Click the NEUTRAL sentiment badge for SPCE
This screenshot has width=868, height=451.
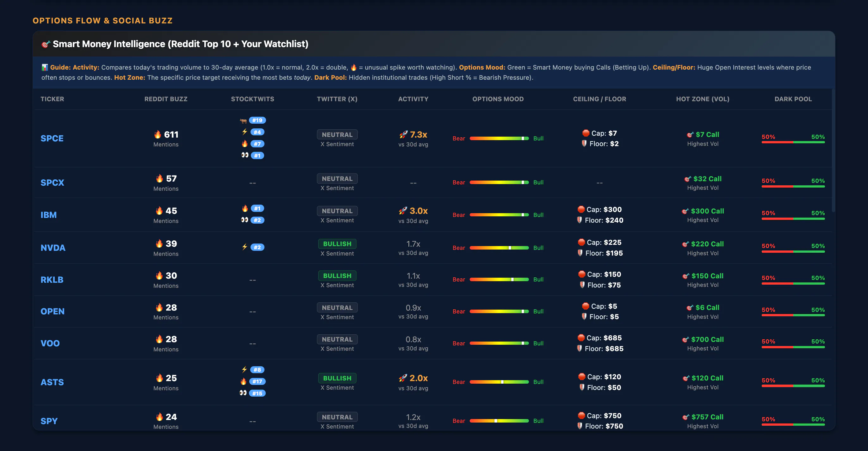click(x=337, y=134)
